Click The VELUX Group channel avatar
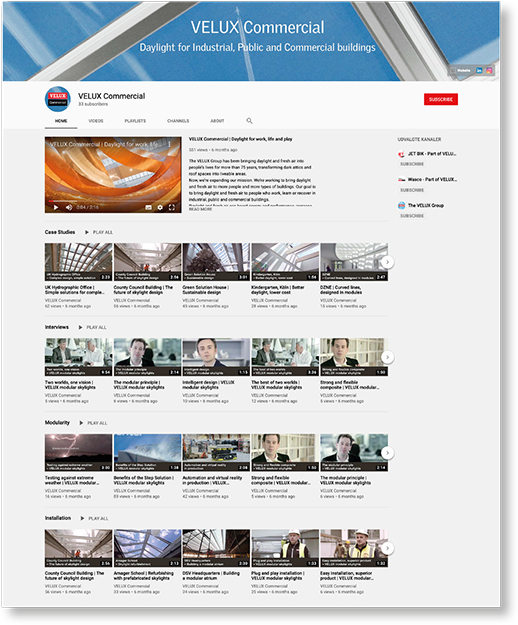Image resolution: width=518 pixels, height=625 pixels. pos(401,206)
